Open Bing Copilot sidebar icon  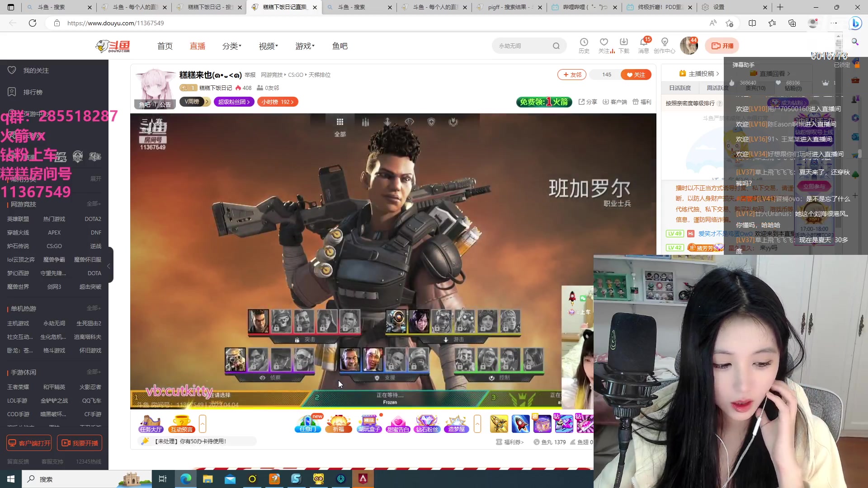[x=855, y=23]
